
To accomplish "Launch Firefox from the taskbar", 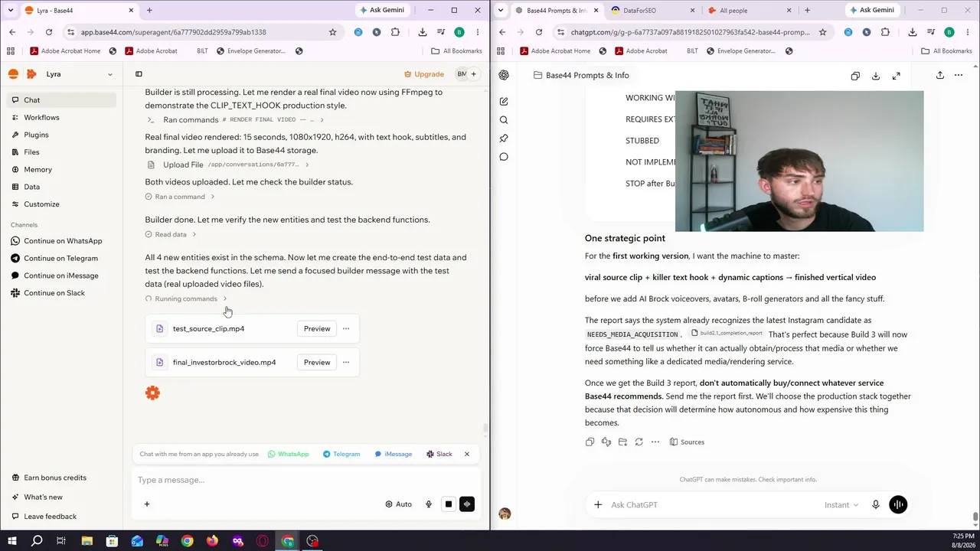I will [212, 541].
